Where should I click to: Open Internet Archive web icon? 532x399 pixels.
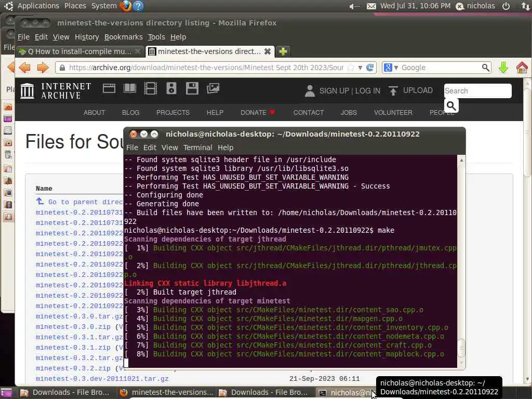pyautogui.click(x=109, y=88)
